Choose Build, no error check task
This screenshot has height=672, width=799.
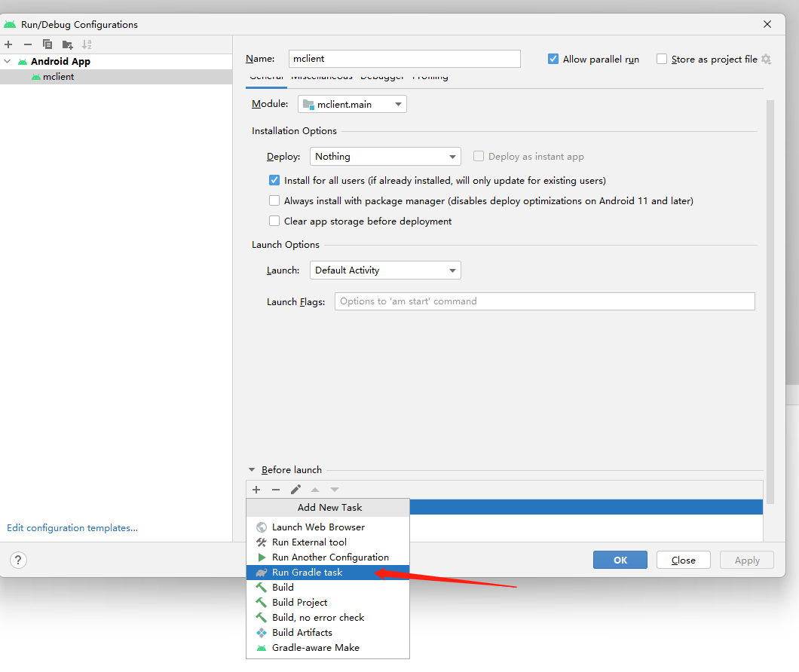coord(328,618)
